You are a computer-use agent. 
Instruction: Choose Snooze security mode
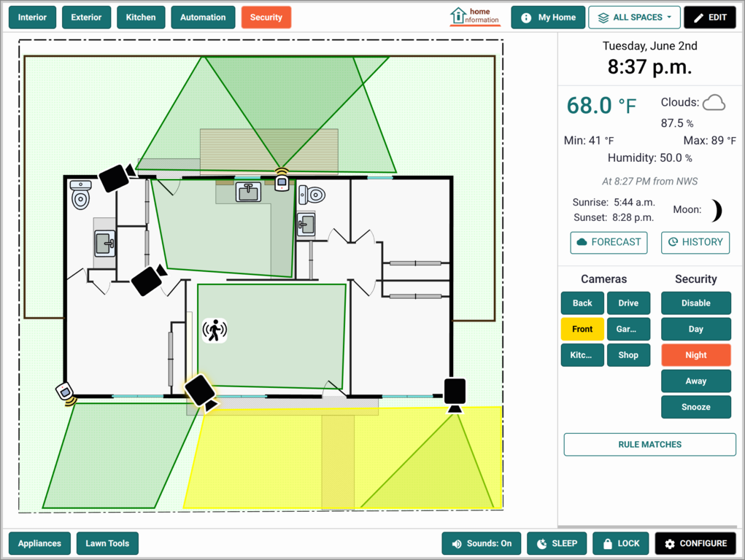pos(695,407)
